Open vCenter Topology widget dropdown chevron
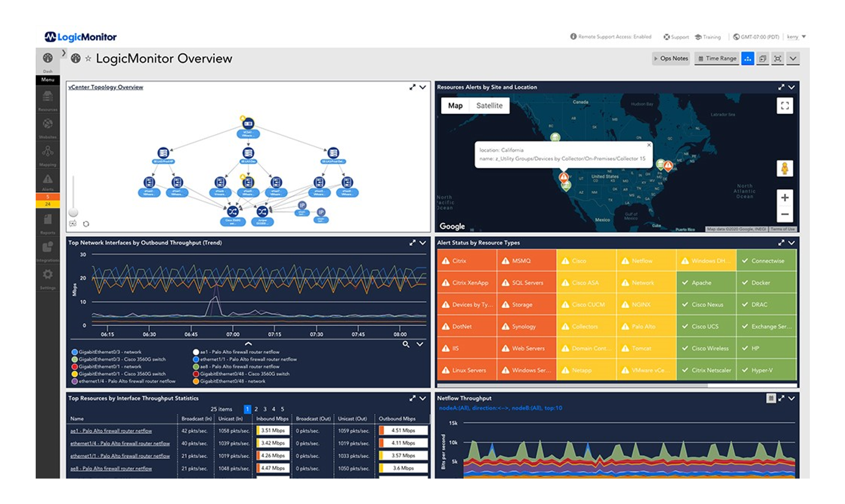This screenshot has height=504, width=845. 423,87
